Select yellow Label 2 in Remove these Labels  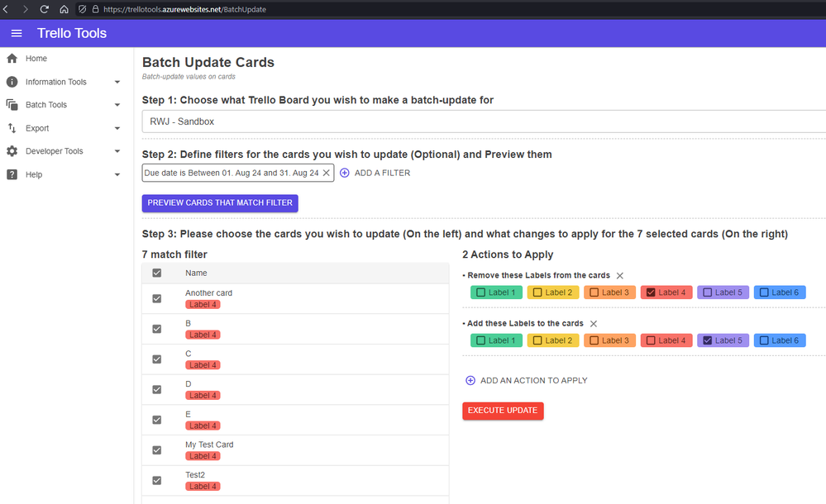553,292
